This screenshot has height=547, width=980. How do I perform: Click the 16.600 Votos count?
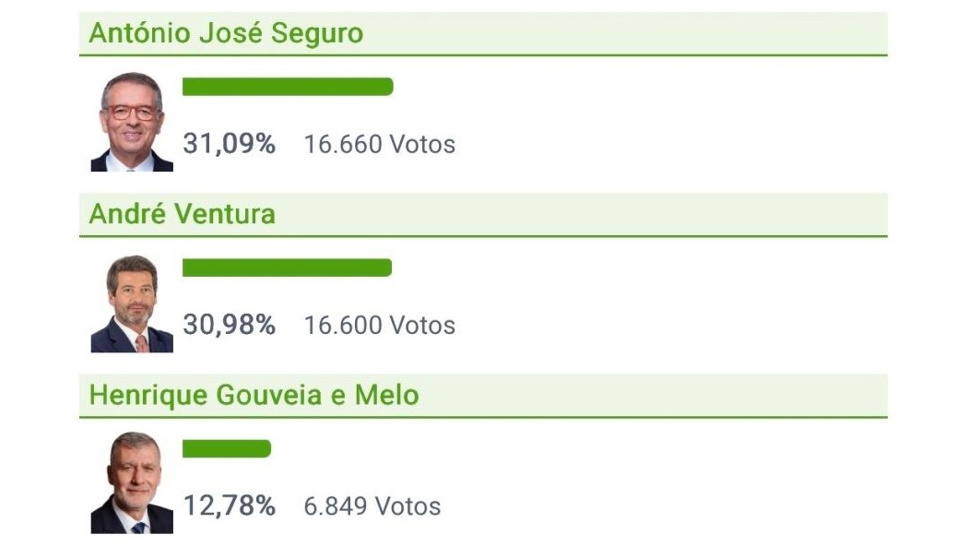[379, 326]
